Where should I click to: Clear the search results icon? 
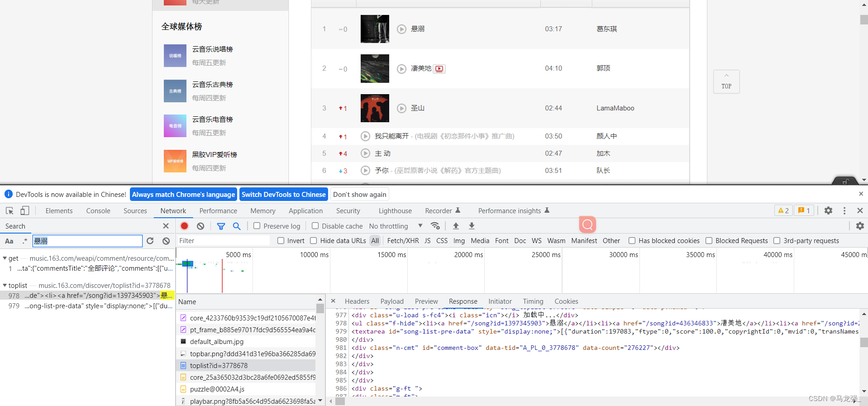click(x=166, y=241)
